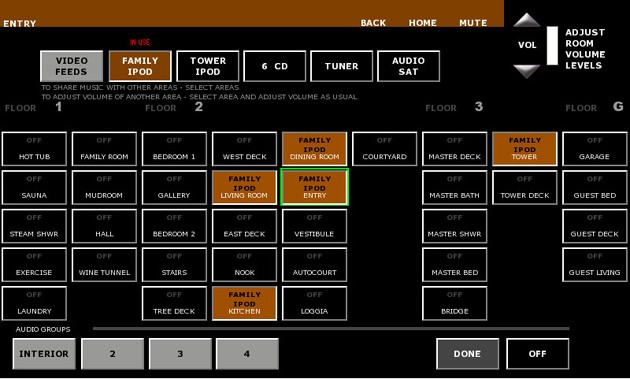Select the Audio Sat source
Screen dimensions: 630x379
pos(409,66)
